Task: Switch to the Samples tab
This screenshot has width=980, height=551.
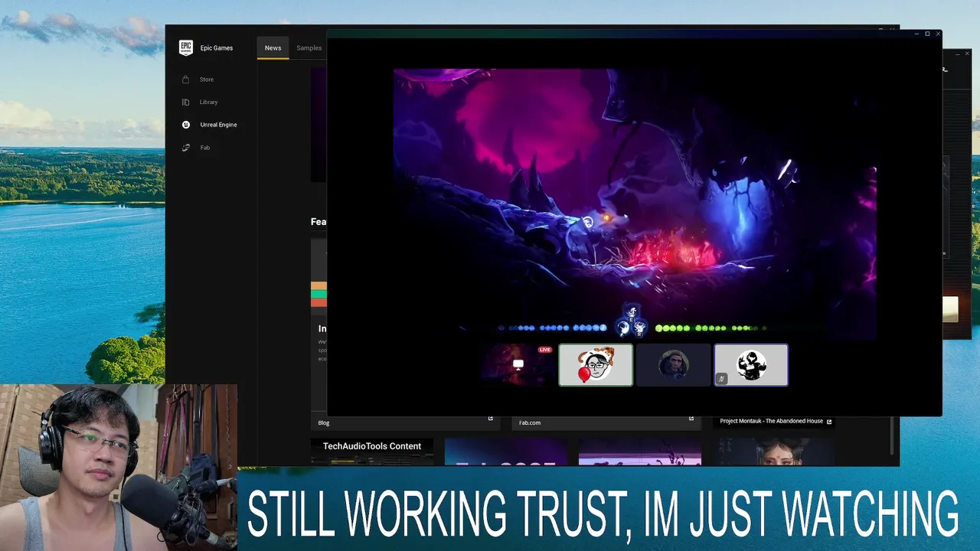Action: tap(309, 47)
